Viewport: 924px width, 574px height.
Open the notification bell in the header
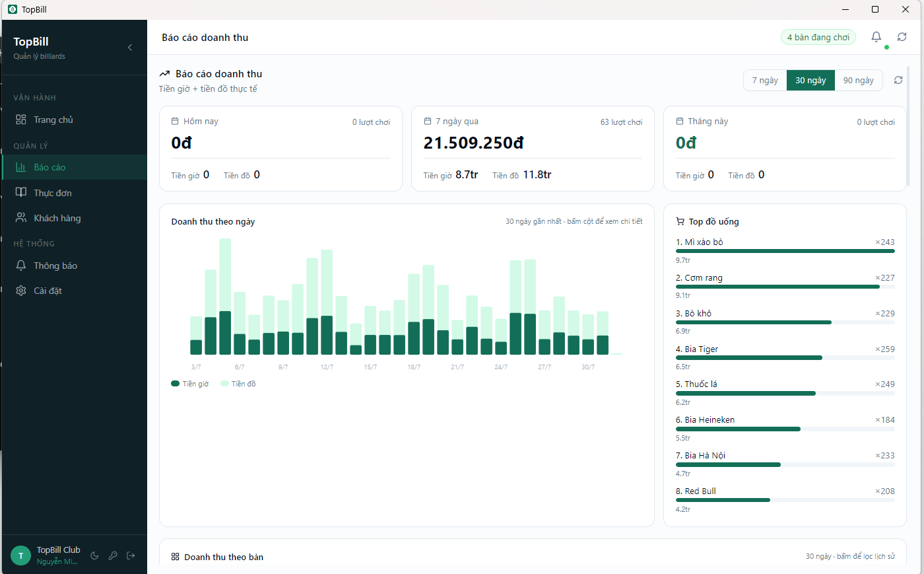tap(876, 37)
